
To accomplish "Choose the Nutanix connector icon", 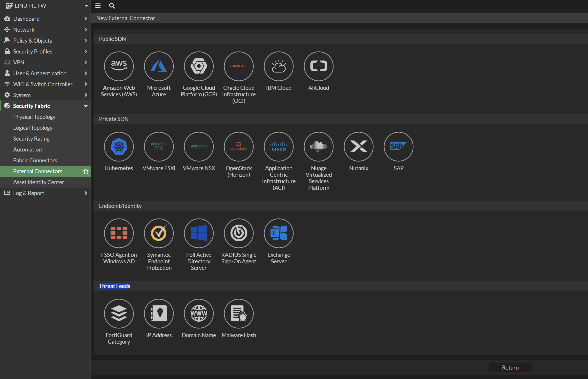I will [x=358, y=147].
